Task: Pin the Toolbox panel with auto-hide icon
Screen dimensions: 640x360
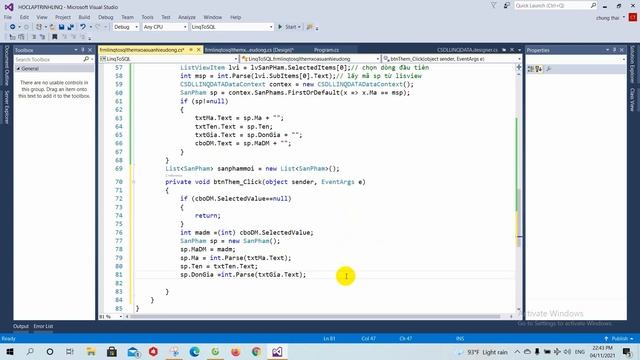Action: (x=83, y=50)
